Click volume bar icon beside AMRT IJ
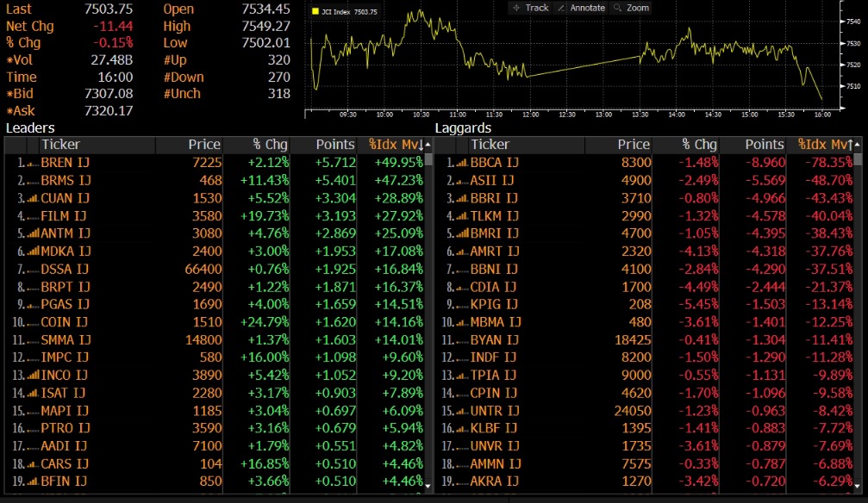Viewport: 868px width, 503px height. coord(462,251)
